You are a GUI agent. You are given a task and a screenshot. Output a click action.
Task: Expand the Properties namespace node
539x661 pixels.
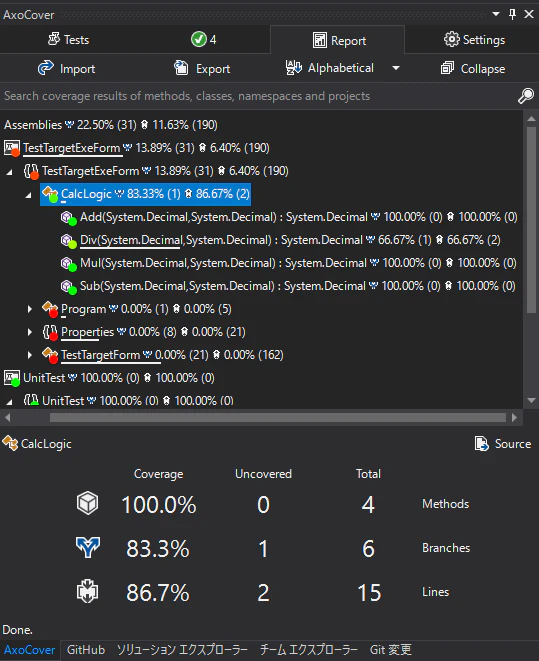pyautogui.click(x=29, y=332)
